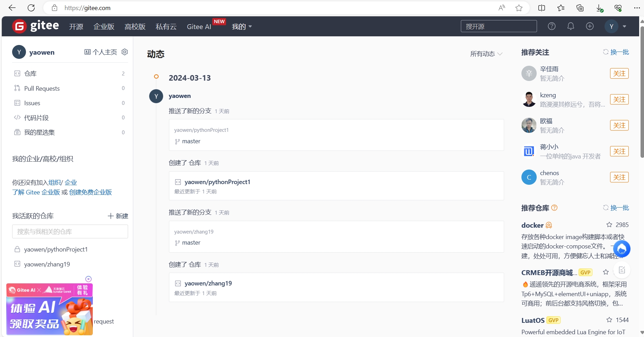The image size is (644, 337).
Task: Star the CRMEB开源商城 repository
Action: [x=606, y=272]
